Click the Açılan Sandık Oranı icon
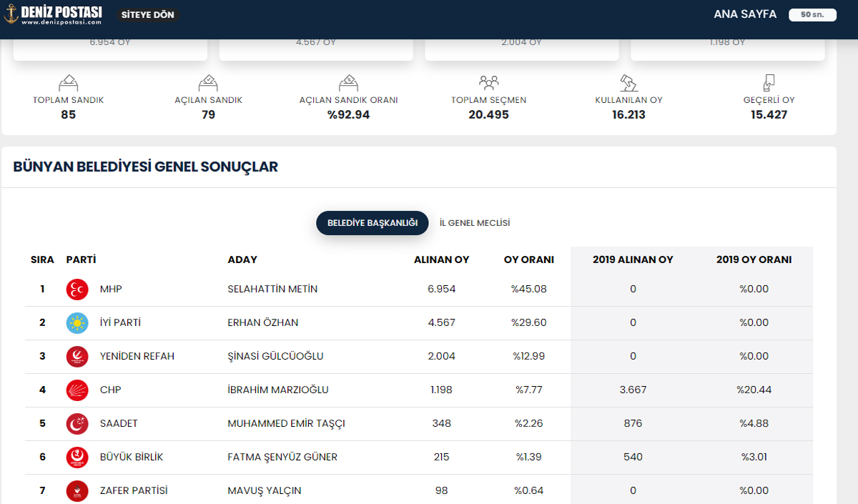The height and width of the screenshot is (504, 858). 349,82
